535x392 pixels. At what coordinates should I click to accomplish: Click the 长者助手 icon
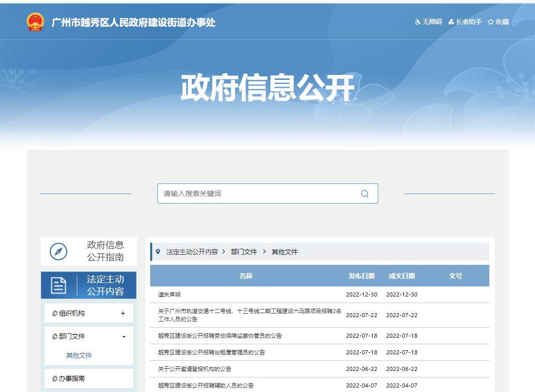click(x=451, y=22)
